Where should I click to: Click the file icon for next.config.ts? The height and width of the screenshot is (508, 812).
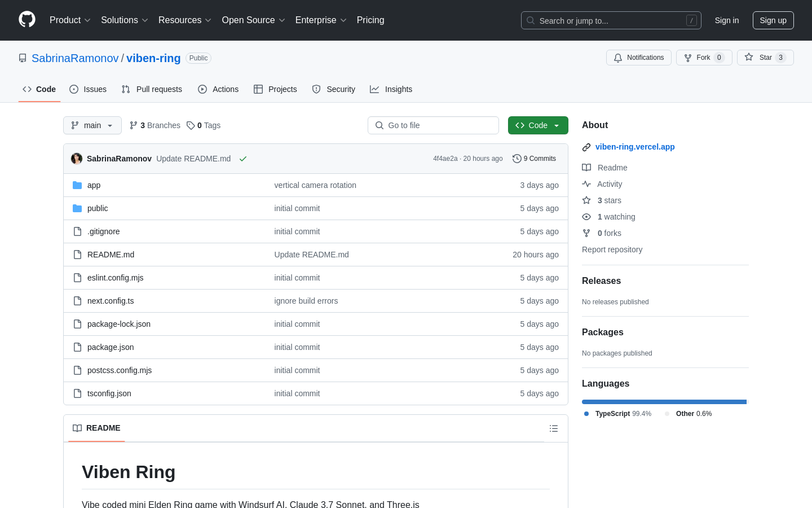tap(77, 301)
